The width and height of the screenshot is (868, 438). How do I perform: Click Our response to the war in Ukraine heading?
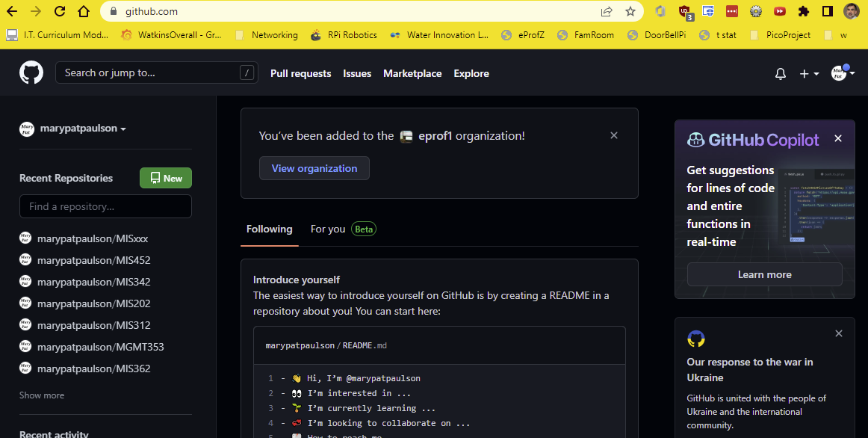[749, 369]
